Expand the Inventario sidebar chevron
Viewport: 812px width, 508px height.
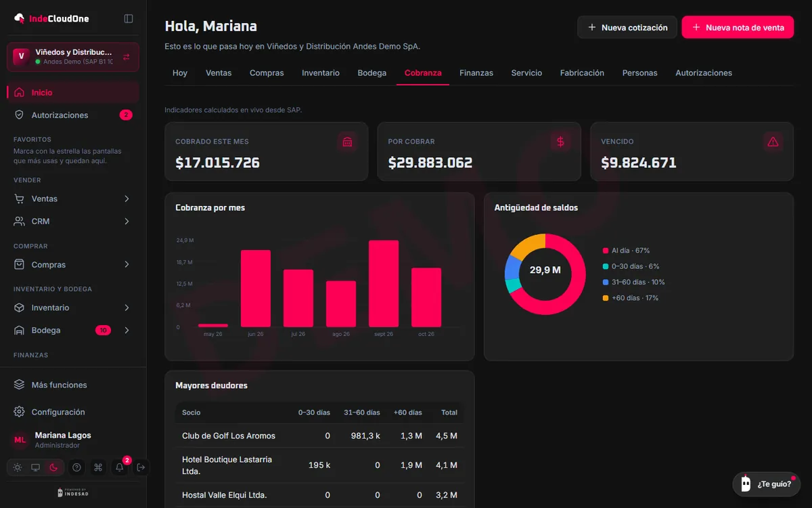127,308
